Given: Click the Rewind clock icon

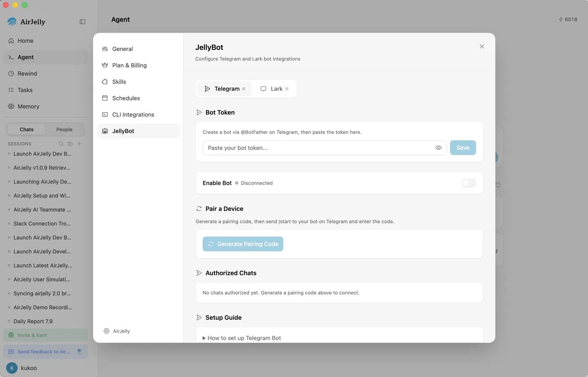Looking at the screenshot, I should 11,73.
